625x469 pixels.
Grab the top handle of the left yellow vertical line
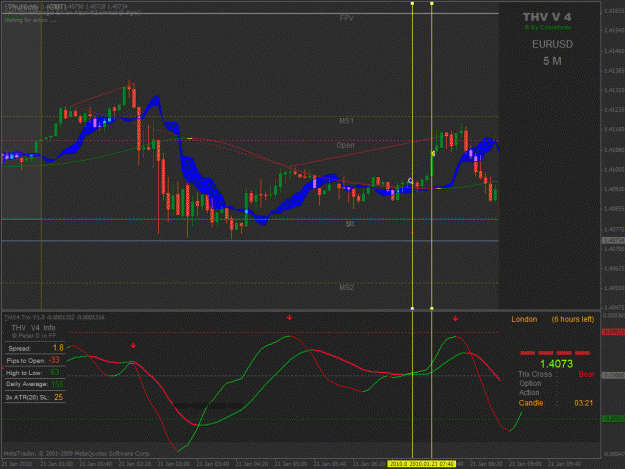coord(412,4)
